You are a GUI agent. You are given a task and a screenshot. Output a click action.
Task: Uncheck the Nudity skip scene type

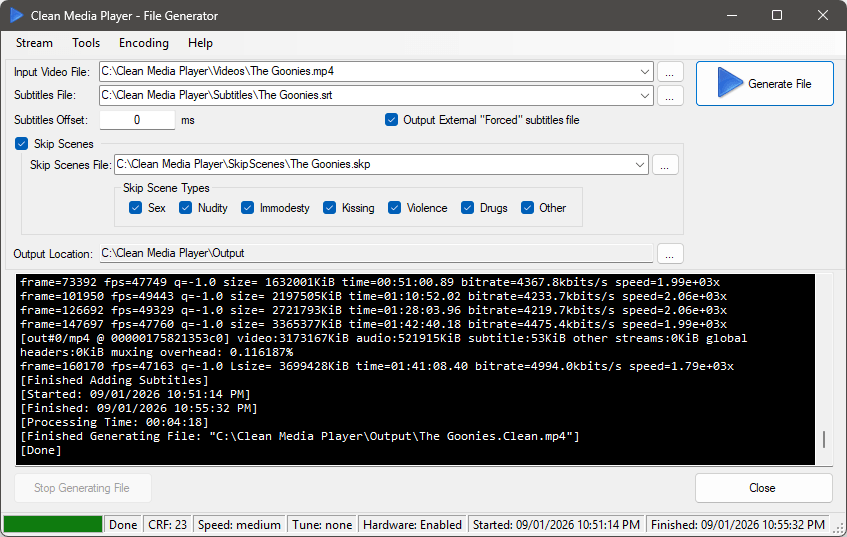[x=185, y=208]
